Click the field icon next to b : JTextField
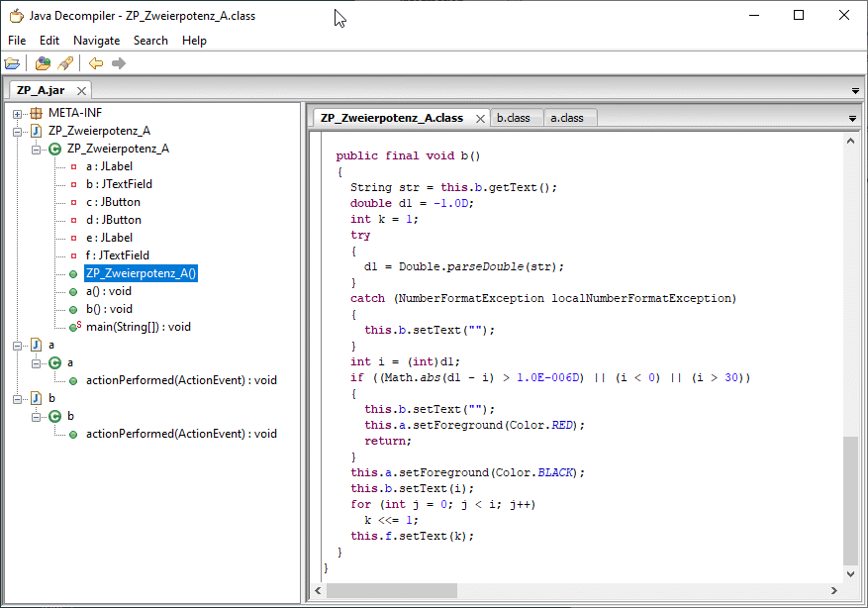 (73, 184)
